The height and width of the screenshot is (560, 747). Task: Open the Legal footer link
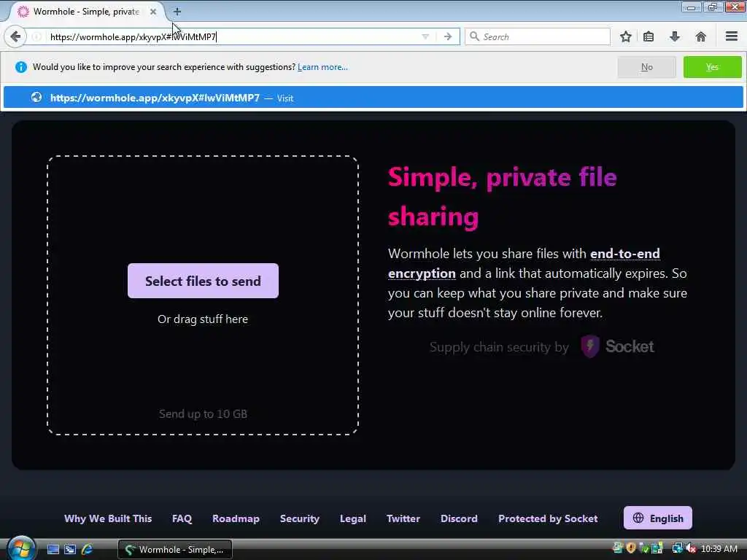coord(353,518)
